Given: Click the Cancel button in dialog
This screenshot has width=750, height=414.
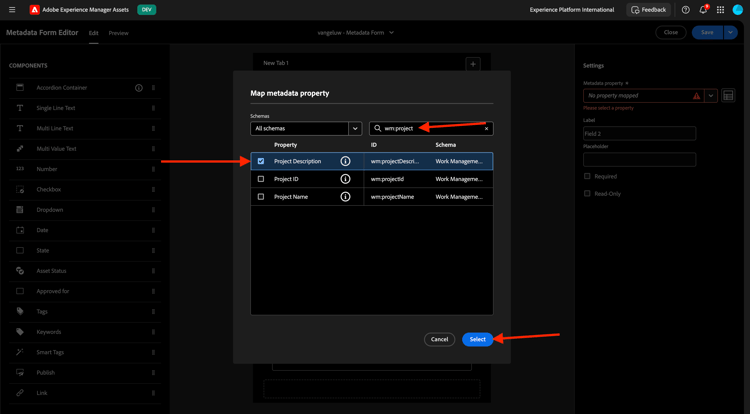Looking at the screenshot, I should pos(439,339).
